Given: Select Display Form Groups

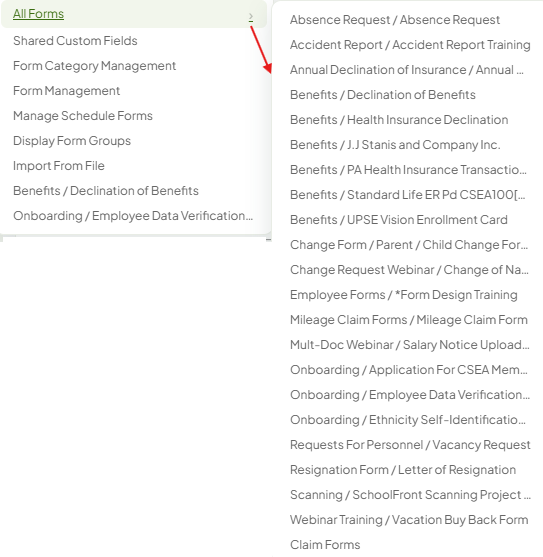Looking at the screenshot, I should [x=72, y=141].
